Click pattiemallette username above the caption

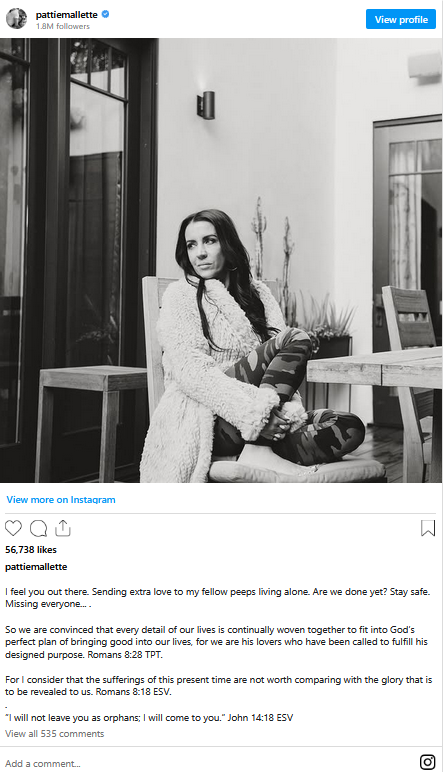pyautogui.click(x=36, y=567)
